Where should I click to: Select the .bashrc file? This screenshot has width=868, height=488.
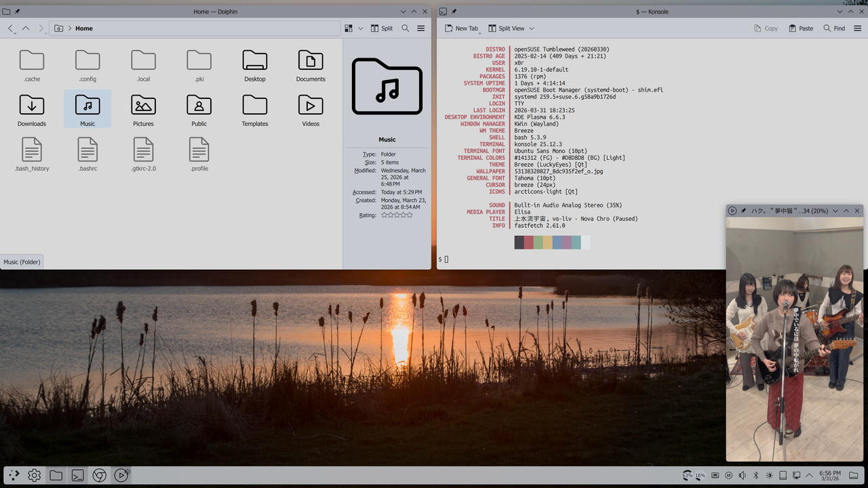[x=87, y=155]
